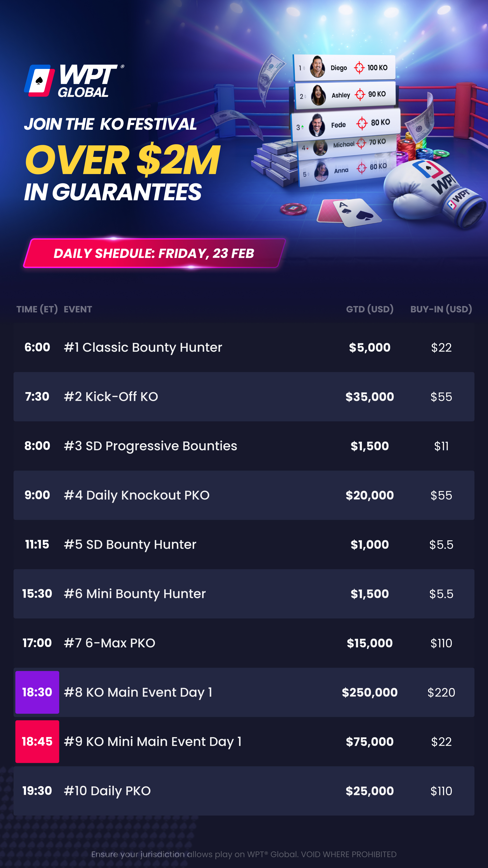This screenshot has height=868, width=488.
Task: Click Fede's profile avatar
Action: tap(317, 125)
